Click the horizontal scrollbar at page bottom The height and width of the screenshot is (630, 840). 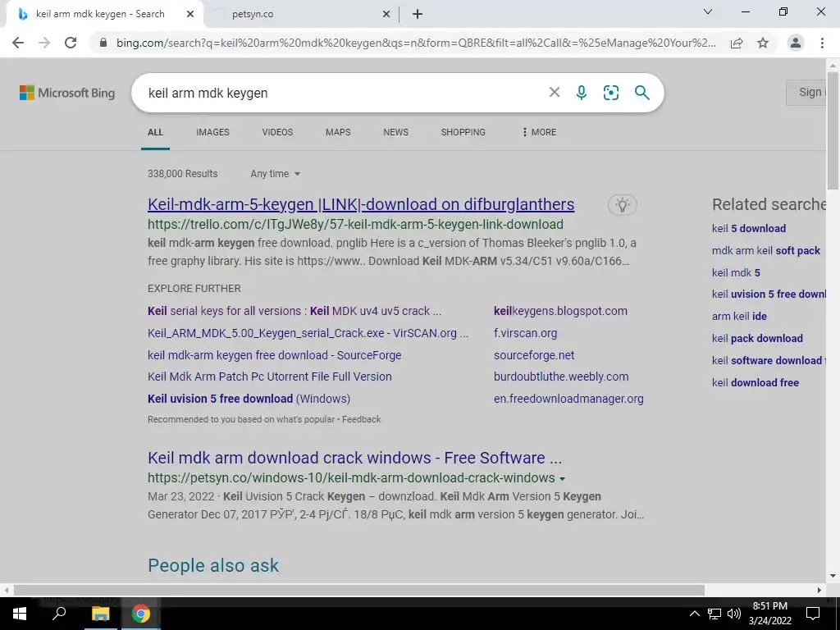pyautogui.click(x=359, y=590)
